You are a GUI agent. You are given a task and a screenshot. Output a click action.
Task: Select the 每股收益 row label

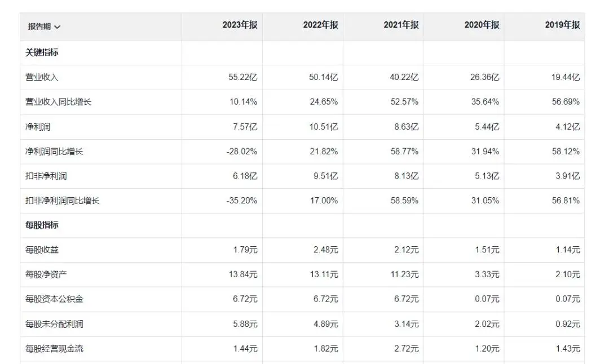tap(42, 250)
